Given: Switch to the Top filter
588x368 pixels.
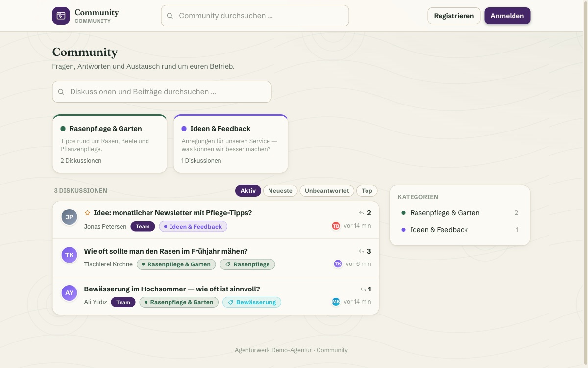Looking at the screenshot, I should (x=367, y=191).
